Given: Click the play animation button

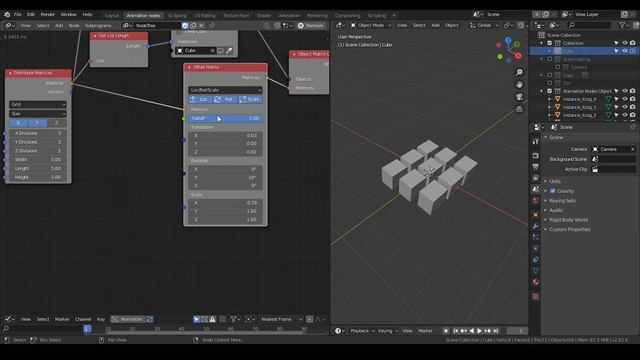Looking at the screenshot, I should tap(480, 331).
